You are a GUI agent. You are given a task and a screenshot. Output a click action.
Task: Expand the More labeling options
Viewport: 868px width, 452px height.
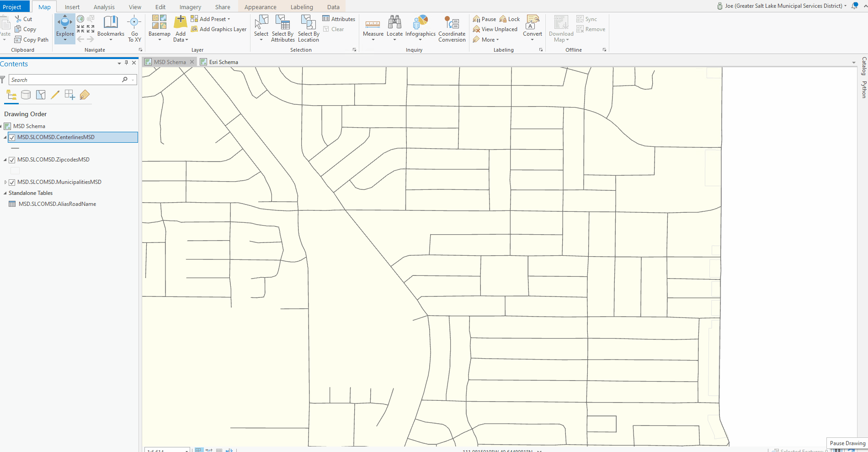pyautogui.click(x=486, y=39)
